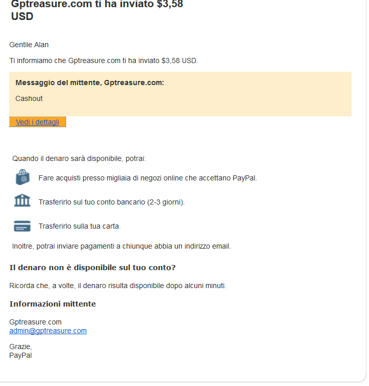
Task: Click the credit card icon
Action: pos(22,226)
